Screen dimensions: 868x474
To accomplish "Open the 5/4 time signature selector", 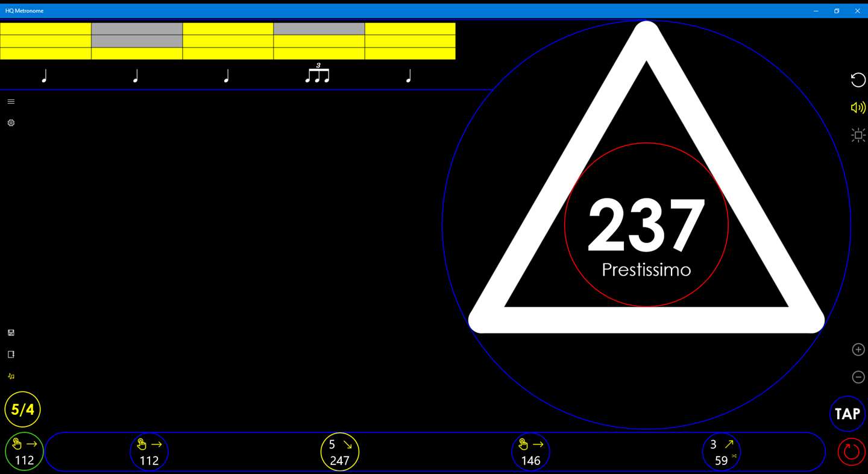I will click(23, 409).
